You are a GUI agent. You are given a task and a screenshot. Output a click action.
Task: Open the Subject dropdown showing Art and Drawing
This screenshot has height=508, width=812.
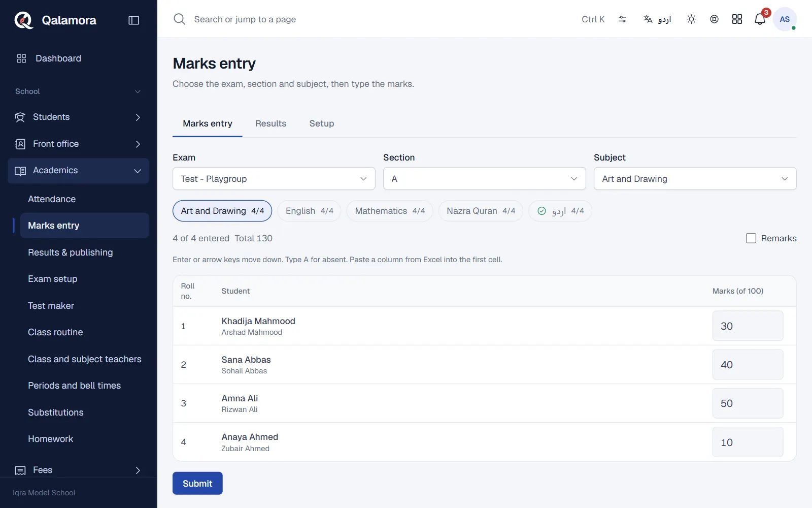coord(695,179)
